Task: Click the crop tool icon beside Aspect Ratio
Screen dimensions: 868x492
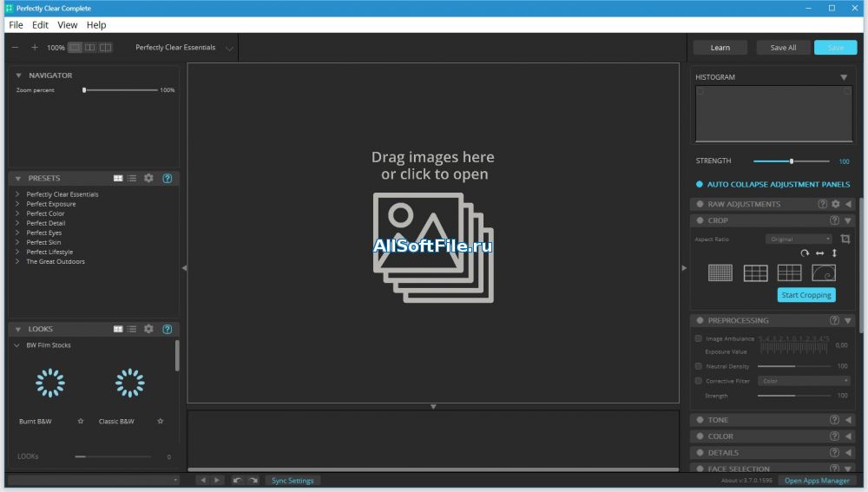Action: (x=845, y=239)
